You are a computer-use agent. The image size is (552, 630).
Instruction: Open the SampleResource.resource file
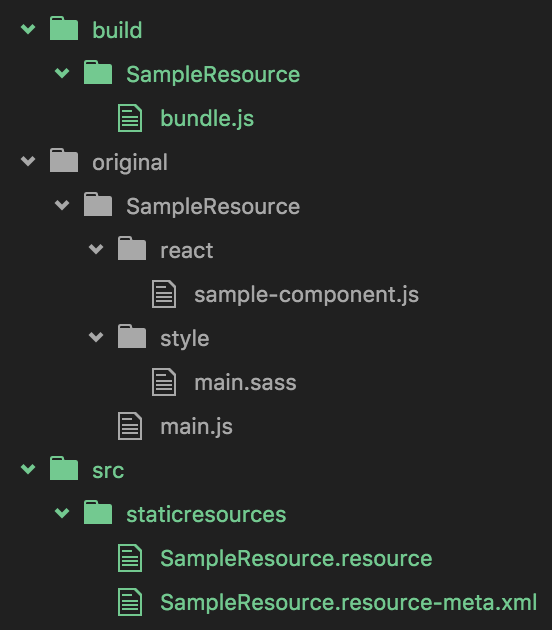click(x=296, y=558)
